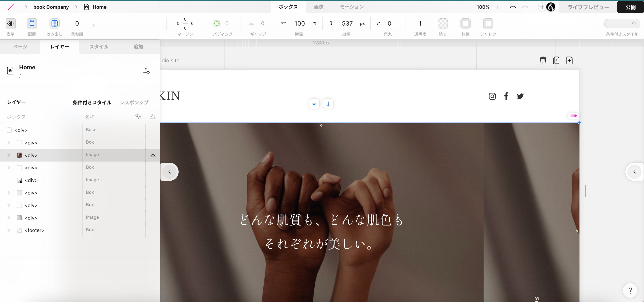The width and height of the screenshot is (644, 302).
Task: Click the blue down-arrow canvas button
Action: click(x=328, y=104)
